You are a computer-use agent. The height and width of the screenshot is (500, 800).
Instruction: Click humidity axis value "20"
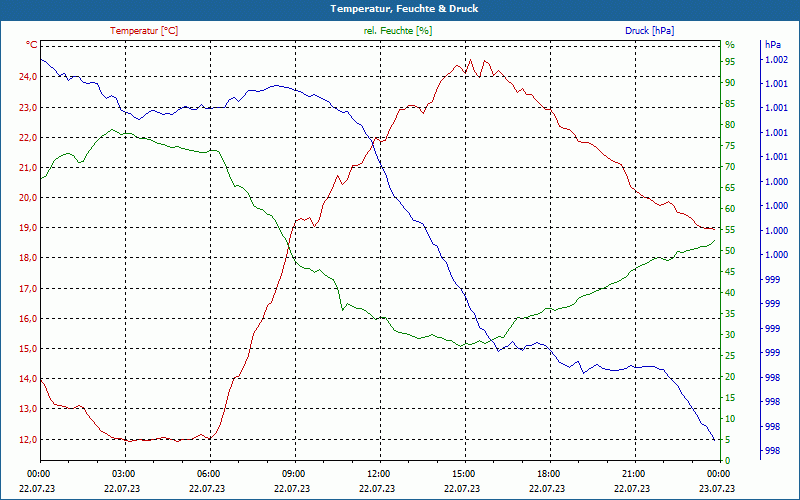tap(730, 377)
